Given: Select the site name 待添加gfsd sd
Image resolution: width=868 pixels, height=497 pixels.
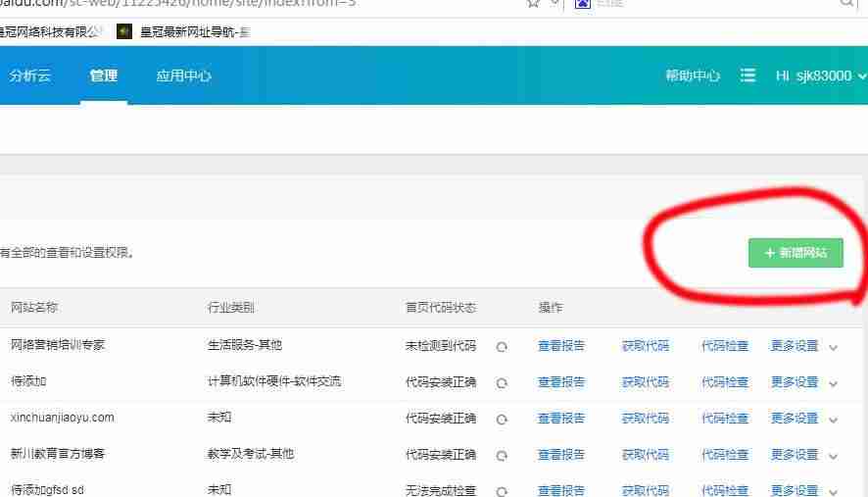Looking at the screenshot, I should tap(47, 490).
